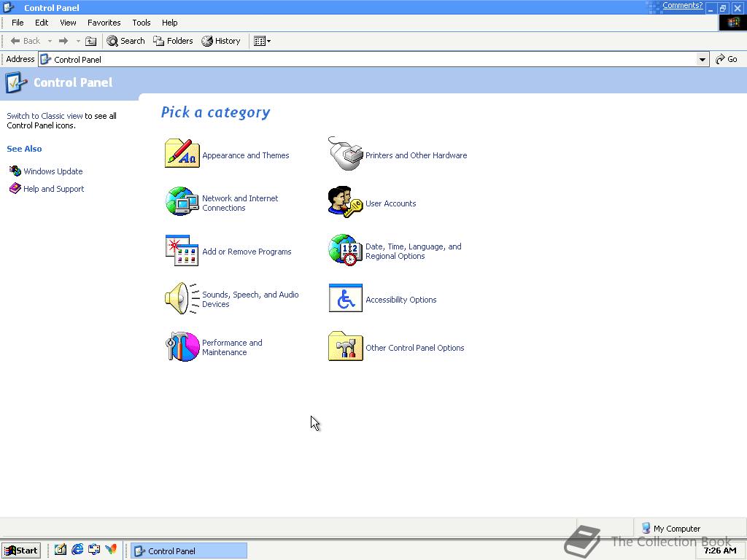
Task: Click the Help and Support link text
Action: click(x=54, y=189)
